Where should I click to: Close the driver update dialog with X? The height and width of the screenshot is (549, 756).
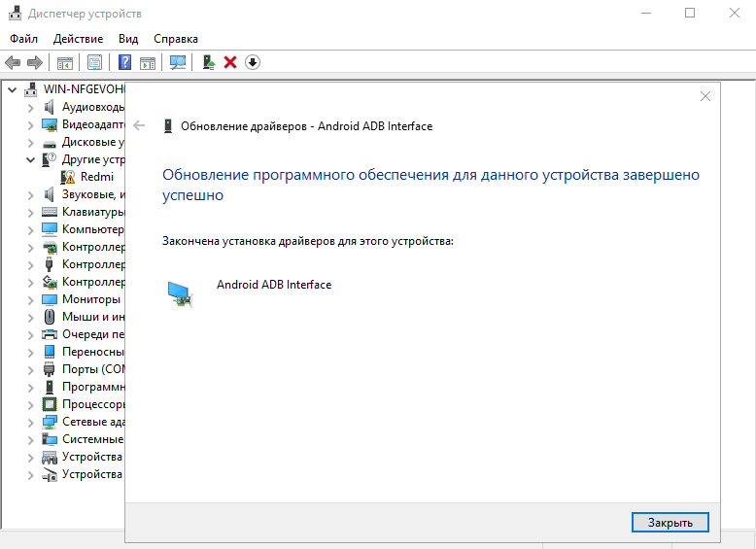pyautogui.click(x=705, y=96)
